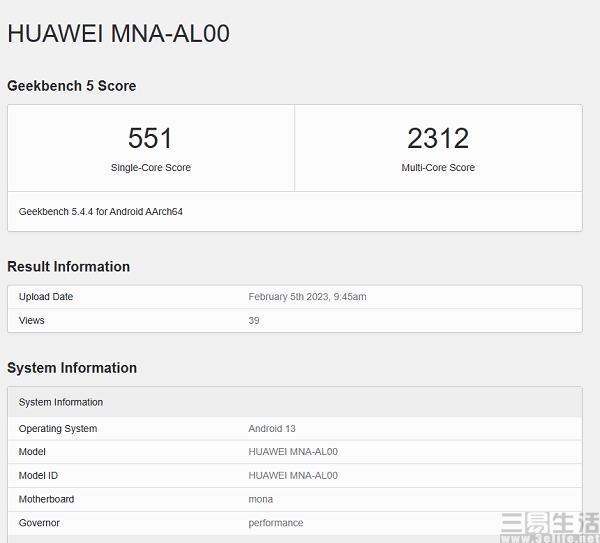Select the Multi-Core Score label
Screen dimensions: 600x543
438,168
